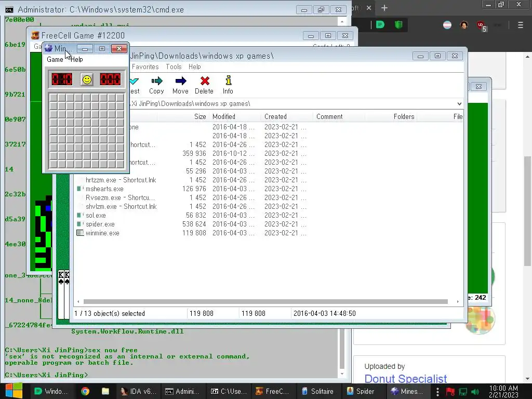Viewport: 532px width, 399px height.
Task: Open File Explorer from taskbar
Action: 105,392
